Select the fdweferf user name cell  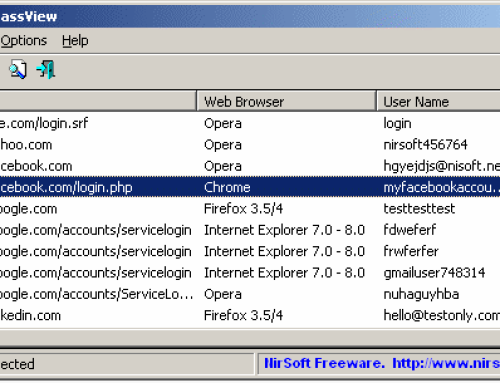[410, 230]
